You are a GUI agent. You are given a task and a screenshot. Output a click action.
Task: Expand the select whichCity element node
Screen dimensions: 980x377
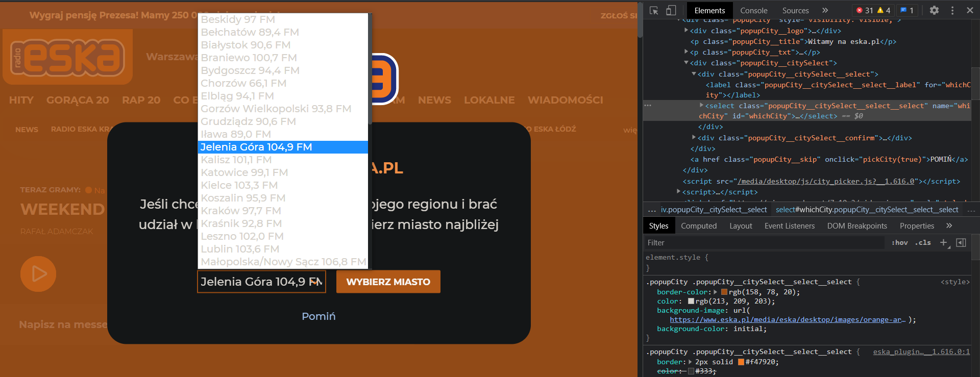(x=701, y=105)
